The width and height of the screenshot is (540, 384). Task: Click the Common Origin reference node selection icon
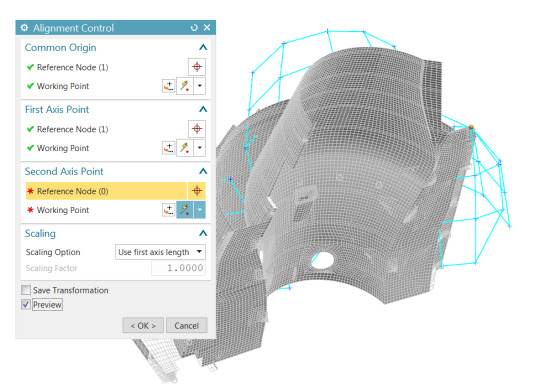197,67
